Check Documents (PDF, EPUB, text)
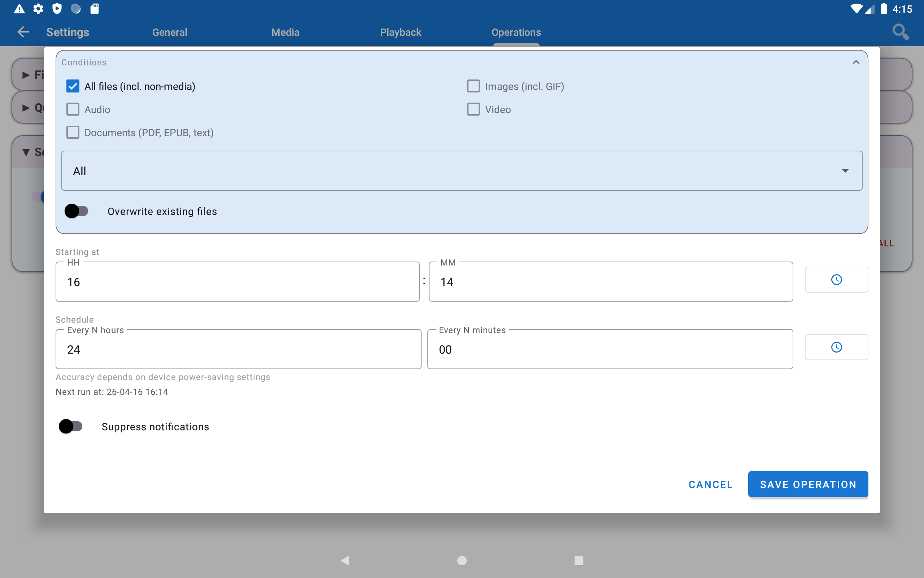This screenshot has height=578, width=924. tap(73, 133)
